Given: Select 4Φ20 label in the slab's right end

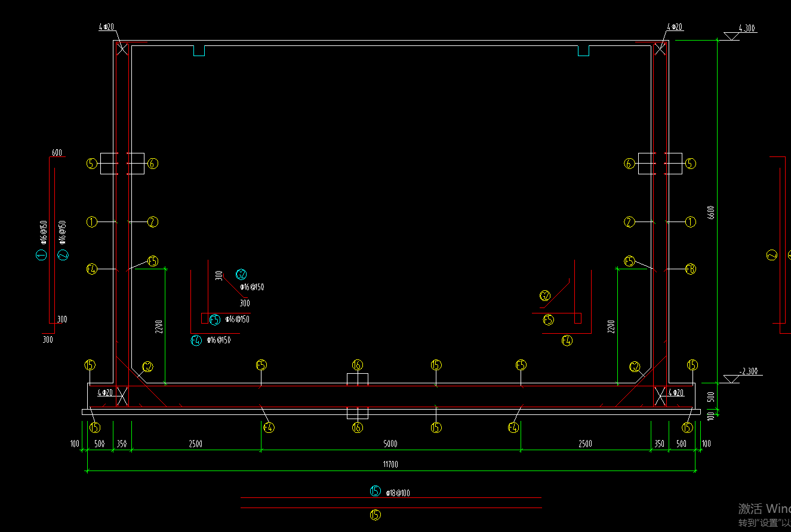Looking at the screenshot, I should [676, 393].
